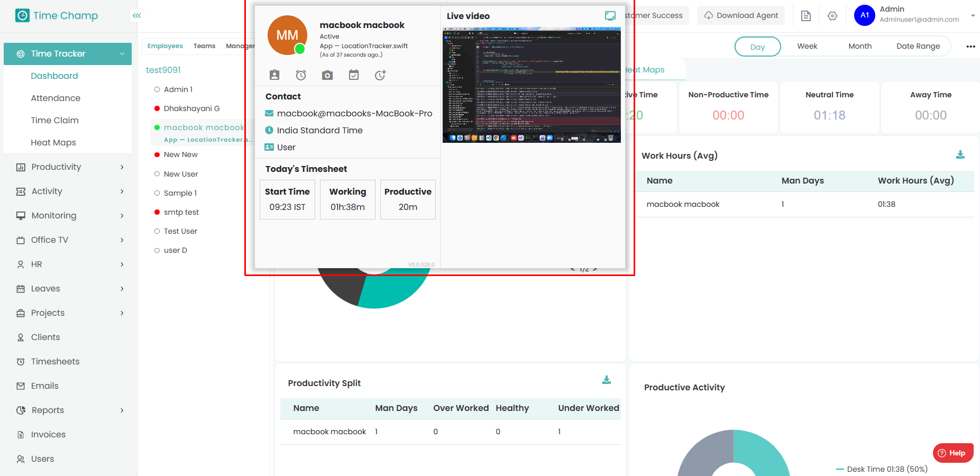Open the document icon in the top bar
This screenshot has width=980, height=476.
tap(806, 16)
